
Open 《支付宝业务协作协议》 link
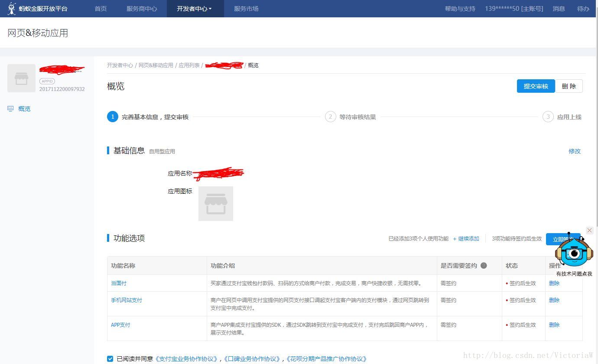pos(187,359)
